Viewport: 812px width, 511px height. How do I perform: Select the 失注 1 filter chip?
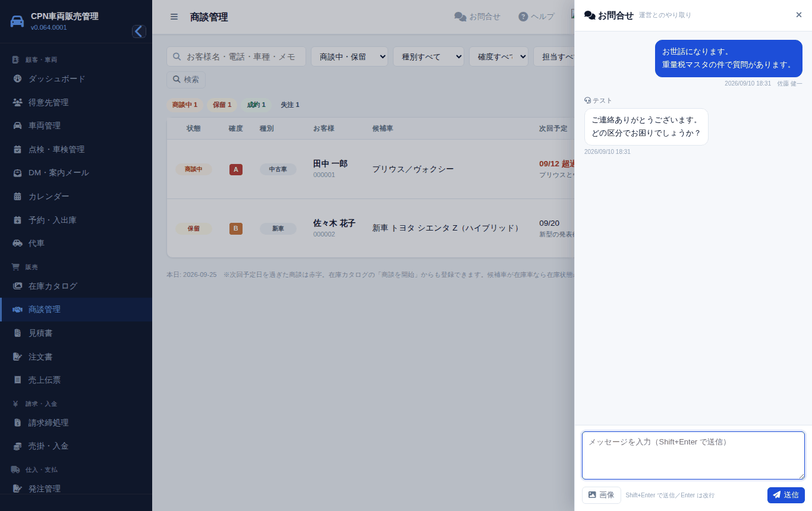point(290,105)
